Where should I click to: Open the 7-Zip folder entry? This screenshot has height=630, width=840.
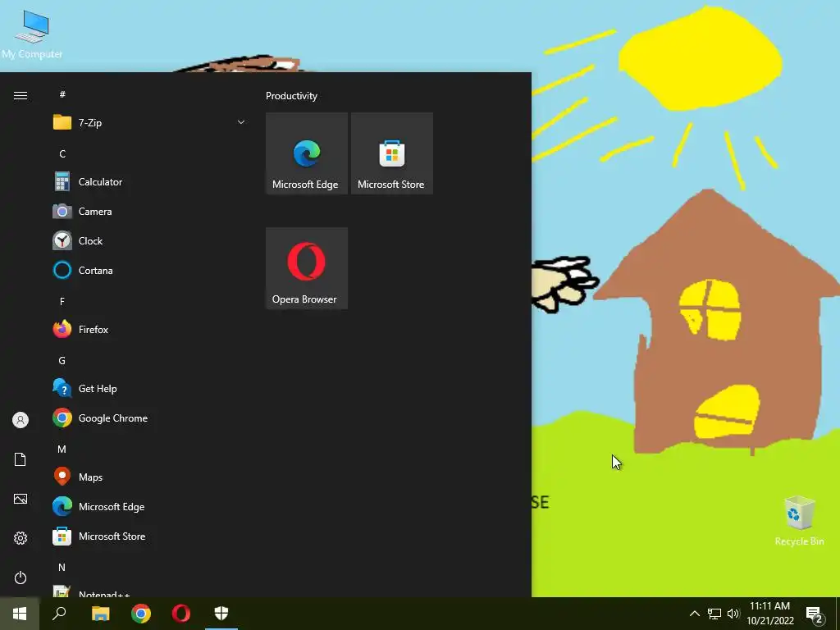point(148,123)
